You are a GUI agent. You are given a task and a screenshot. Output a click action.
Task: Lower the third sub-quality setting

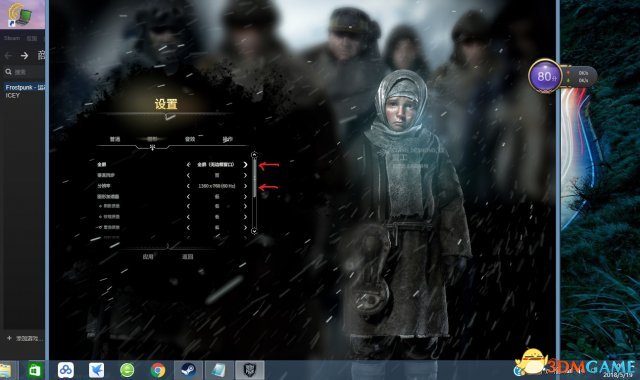tap(188, 227)
